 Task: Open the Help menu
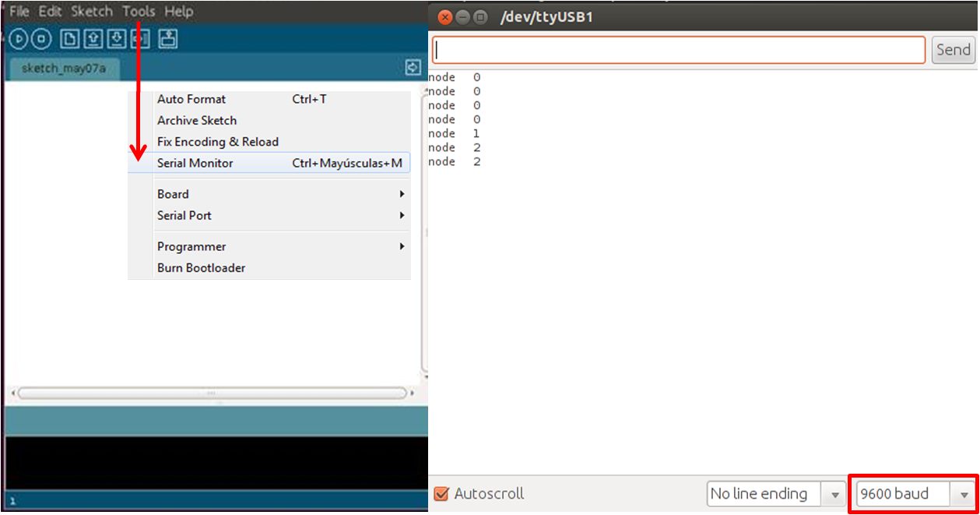click(178, 12)
